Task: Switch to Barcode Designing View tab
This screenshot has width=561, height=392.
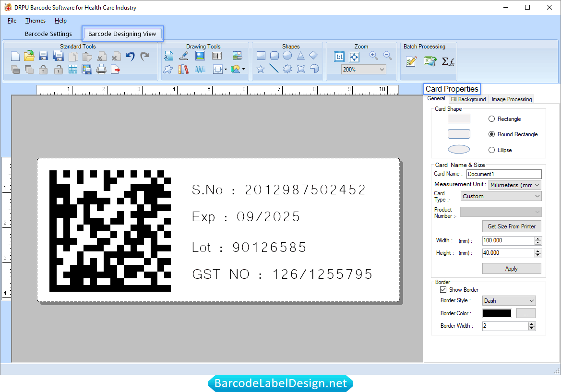Action: 122,34
